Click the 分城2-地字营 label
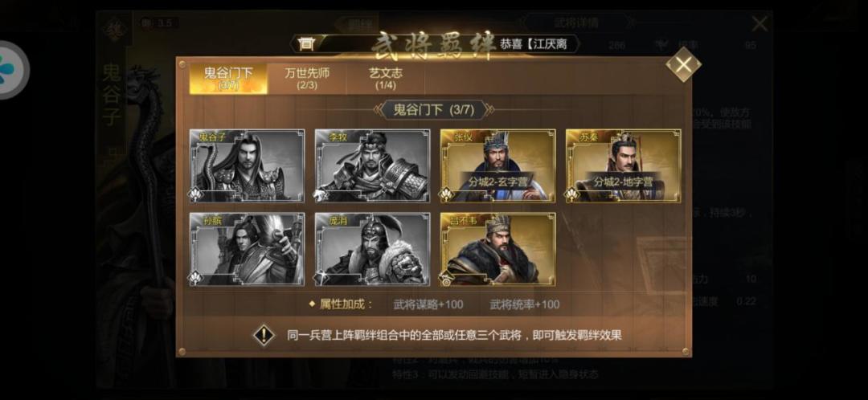The width and height of the screenshot is (868, 400). coord(624,182)
